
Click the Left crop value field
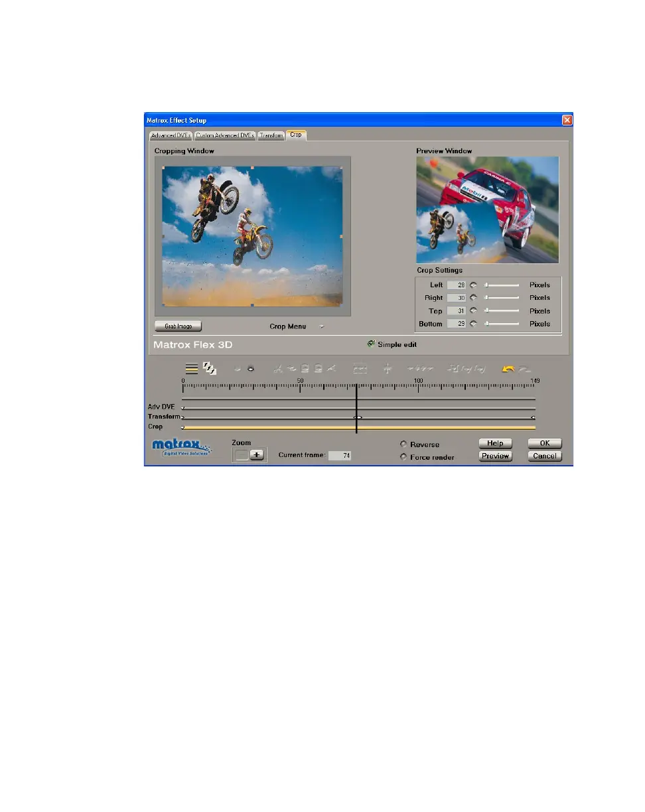(x=456, y=285)
